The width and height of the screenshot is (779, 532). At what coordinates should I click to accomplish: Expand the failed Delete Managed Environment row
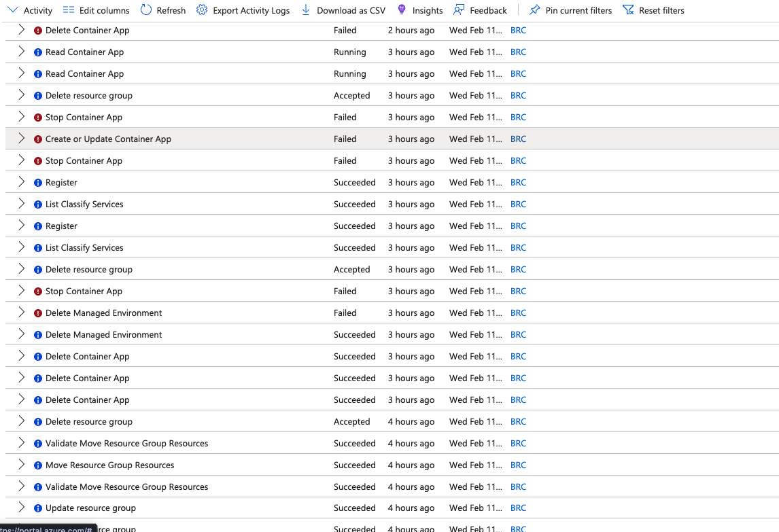coord(21,313)
